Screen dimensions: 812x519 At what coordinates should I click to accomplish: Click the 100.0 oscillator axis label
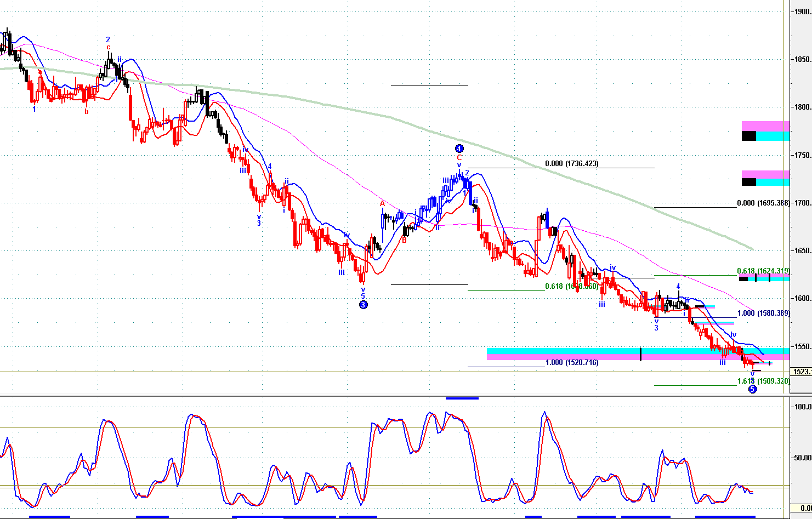(803, 407)
